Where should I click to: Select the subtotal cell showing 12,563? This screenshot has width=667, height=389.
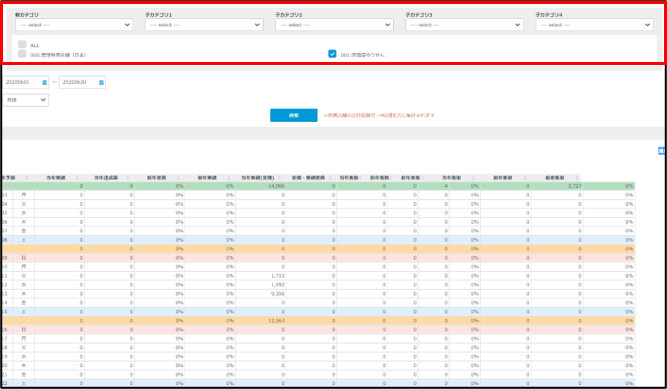coord(260,320)
